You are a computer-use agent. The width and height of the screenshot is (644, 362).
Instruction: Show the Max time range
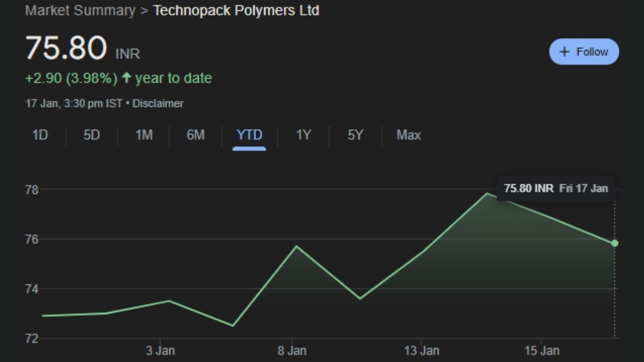(409, 135)
